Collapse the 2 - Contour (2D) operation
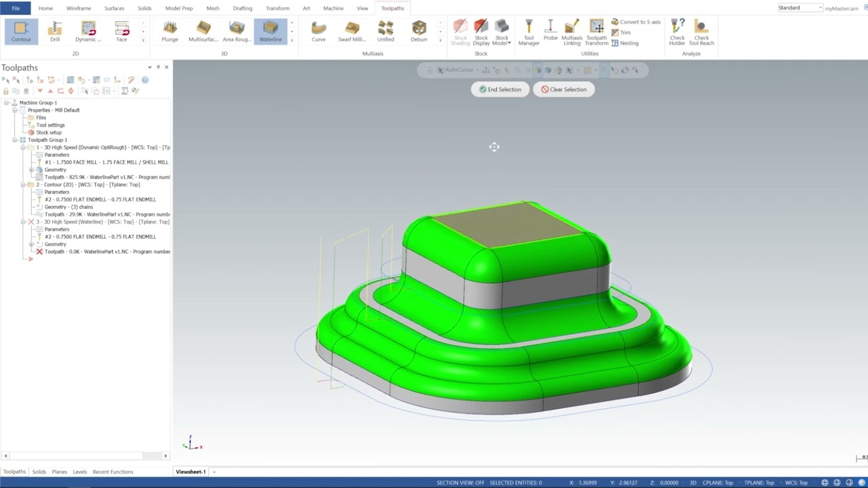 pos(23,184)
